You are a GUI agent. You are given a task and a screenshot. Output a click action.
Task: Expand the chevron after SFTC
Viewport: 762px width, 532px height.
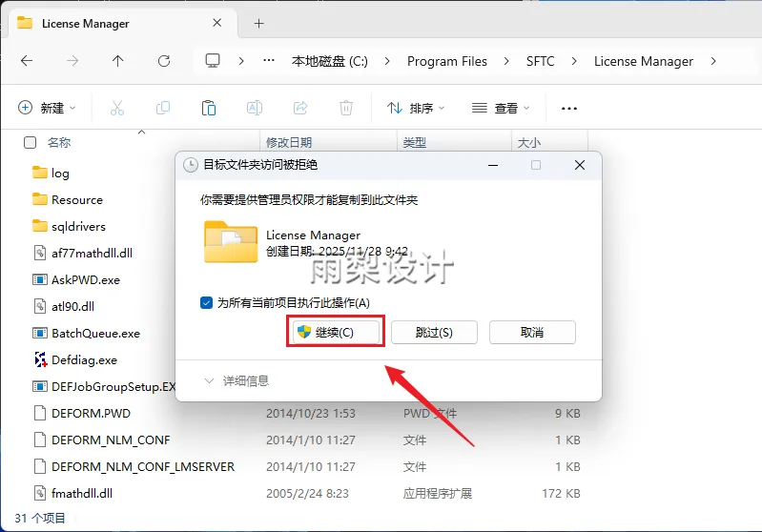pyautogui.click(x=574, y=61)
